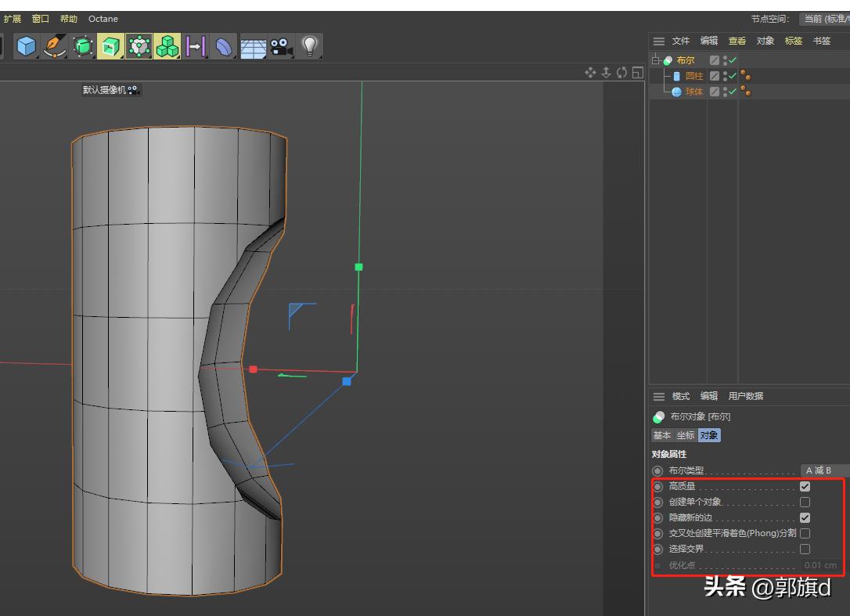Collapse the 布尔 hierarchy expander
This screenshot has width=850, height=616.
[656, 59]
